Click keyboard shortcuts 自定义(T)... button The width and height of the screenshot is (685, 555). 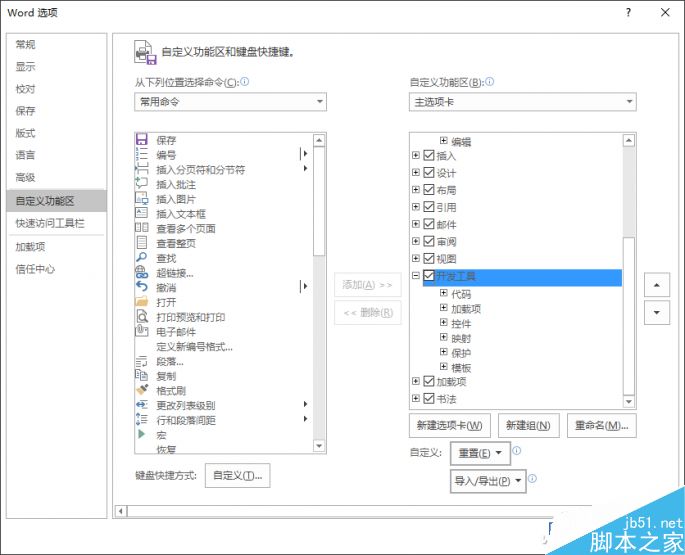click(x=238, y=475)
